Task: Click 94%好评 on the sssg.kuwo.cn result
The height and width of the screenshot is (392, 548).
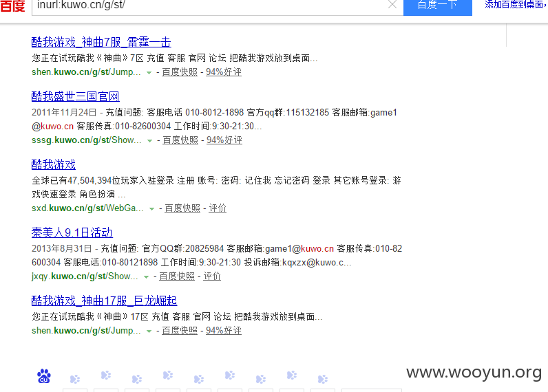Action: tap(224, 140)
